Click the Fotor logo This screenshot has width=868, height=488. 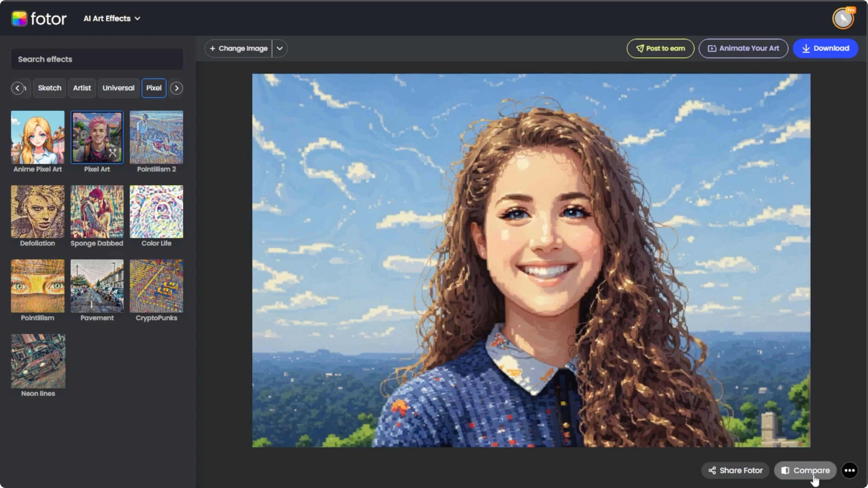[x=39, y=19]
